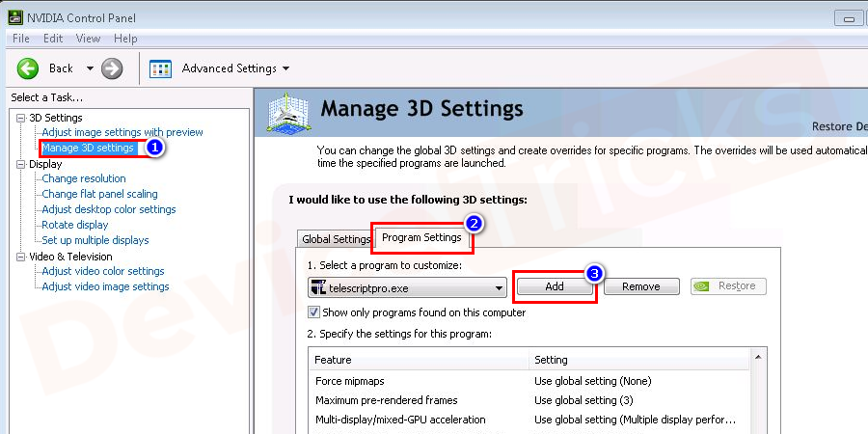
Task: Open the Help menu
Action: click(125, 39)
